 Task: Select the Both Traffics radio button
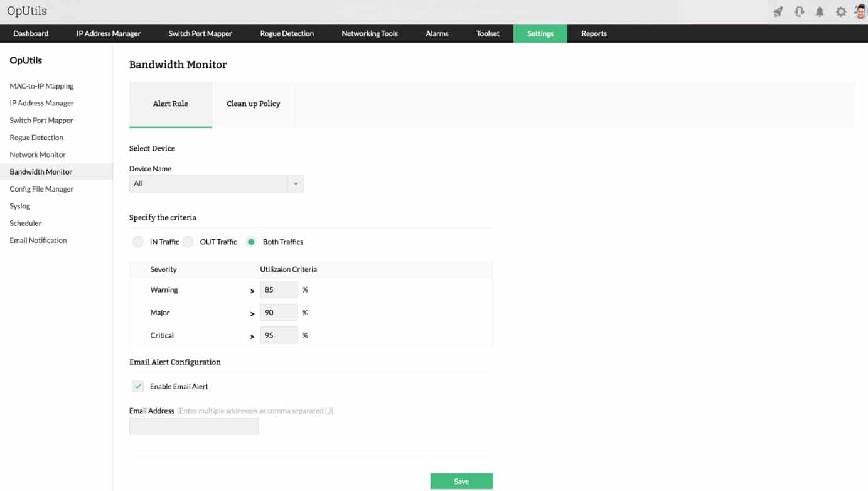point(251,242)
